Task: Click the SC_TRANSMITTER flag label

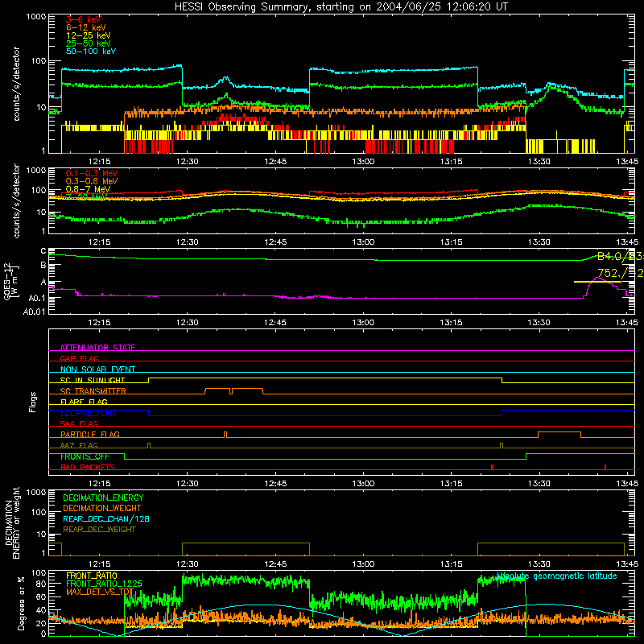Action: 93,391
